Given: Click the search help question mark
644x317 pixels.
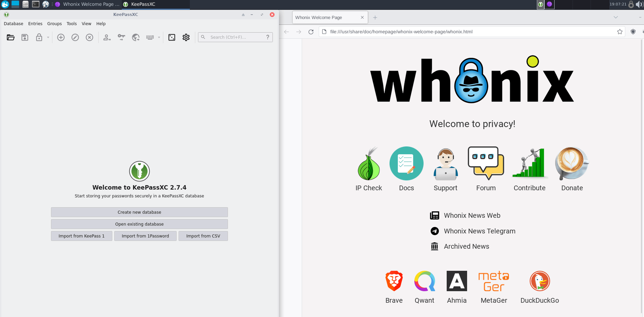Looking at the screenshot, I should pyautogui.click(x=268, y=37).
